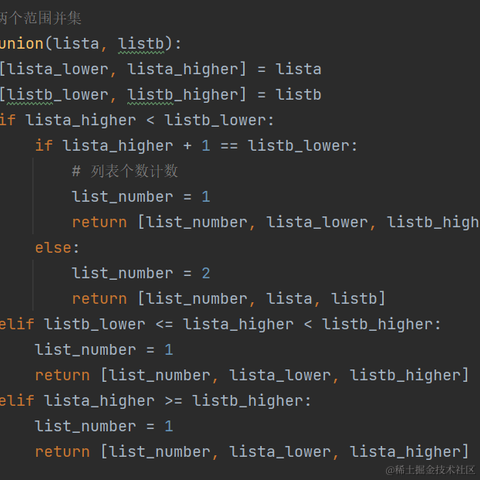Click the + operator after lista_higher

click(187, 146)
